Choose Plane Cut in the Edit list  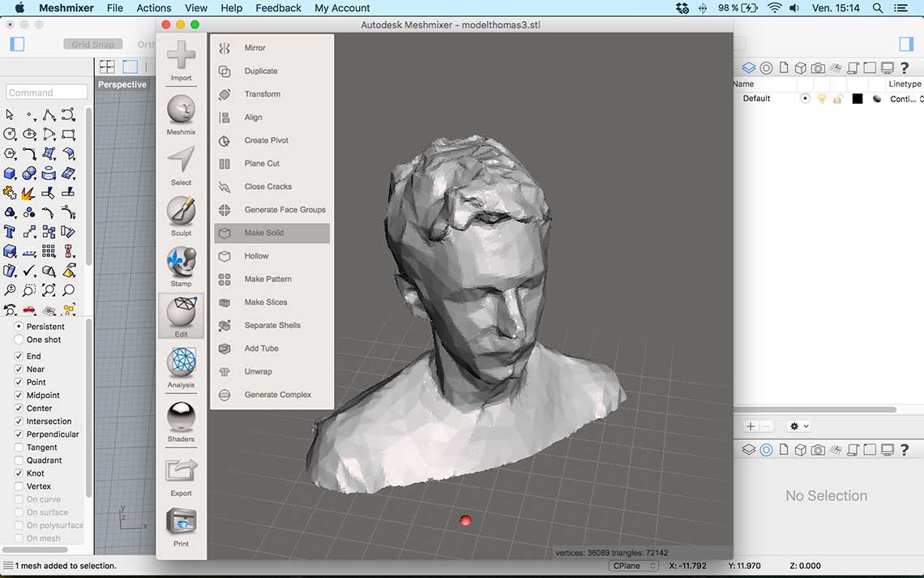[x=272, y=163]
